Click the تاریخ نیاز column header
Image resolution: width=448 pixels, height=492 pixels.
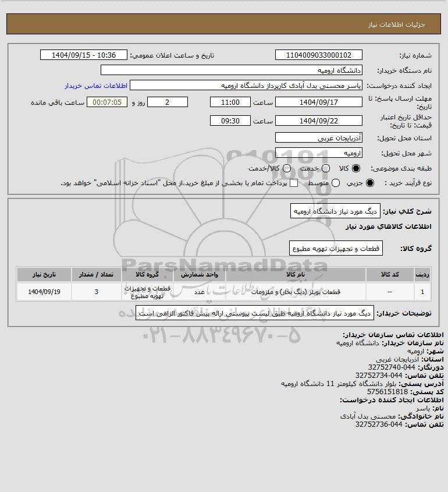44,274
